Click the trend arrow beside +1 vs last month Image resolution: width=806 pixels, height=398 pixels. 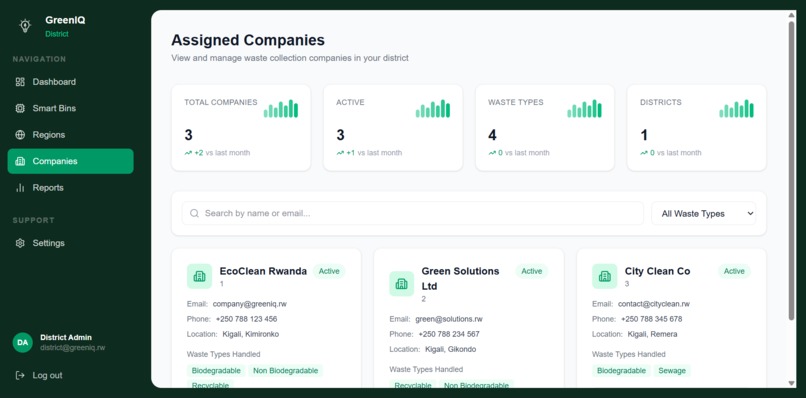pos(340,153)
